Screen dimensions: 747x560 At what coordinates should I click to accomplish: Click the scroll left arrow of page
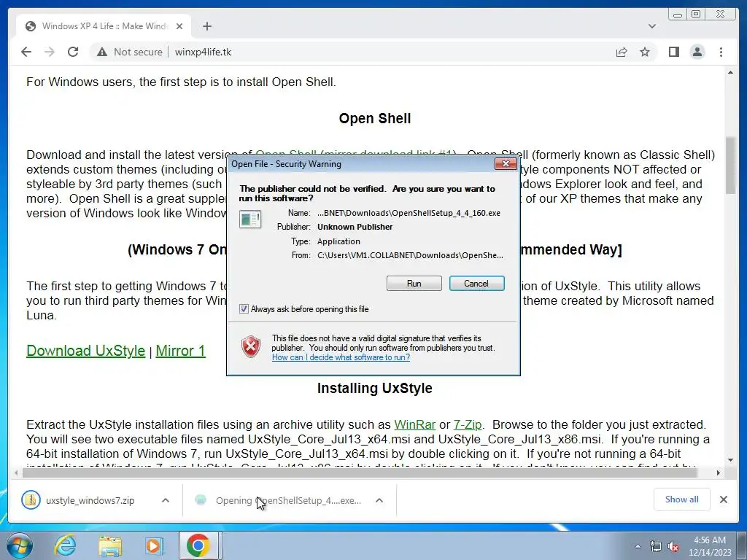17,472
